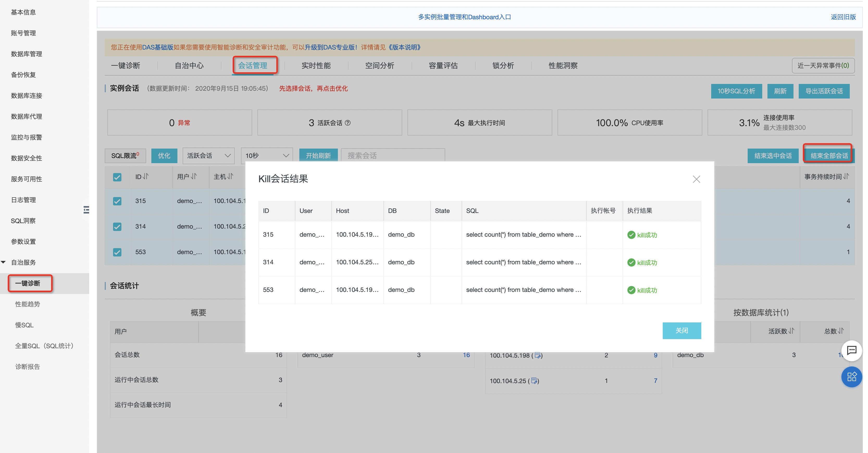Screen dimensions: 868x453
Task: Click edit icon beside 100.104.5.198
Action: click(537, 355)
